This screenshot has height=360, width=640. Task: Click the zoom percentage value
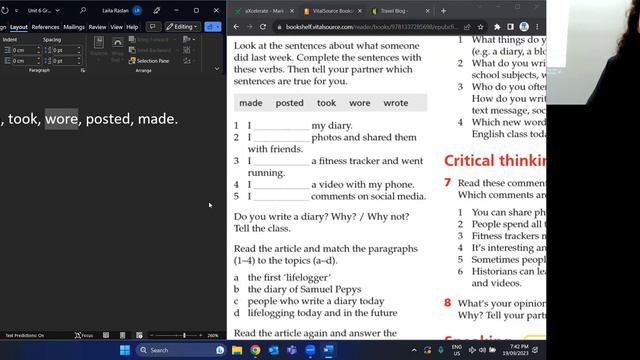tap(213, 336)
